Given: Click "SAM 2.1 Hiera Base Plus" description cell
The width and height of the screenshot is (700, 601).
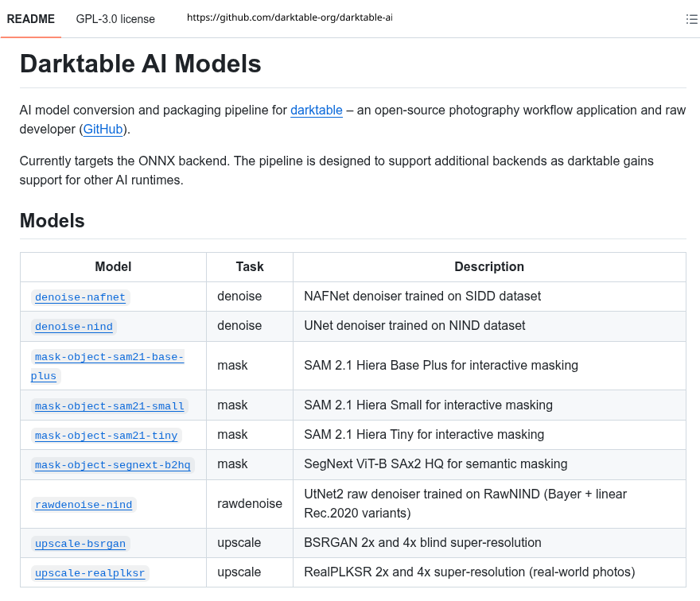Looking at the screenshot, I should [489, 366].
